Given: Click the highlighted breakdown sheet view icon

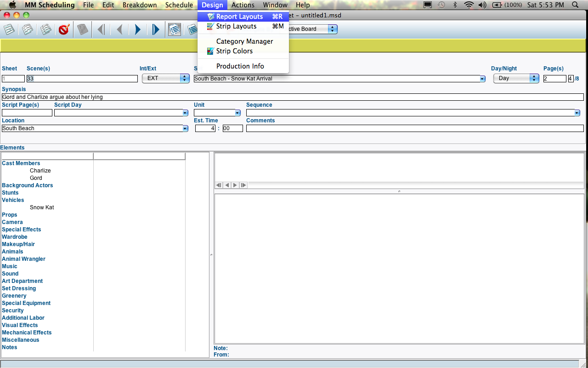Looking at the screenshot, I should coord(174,29).
